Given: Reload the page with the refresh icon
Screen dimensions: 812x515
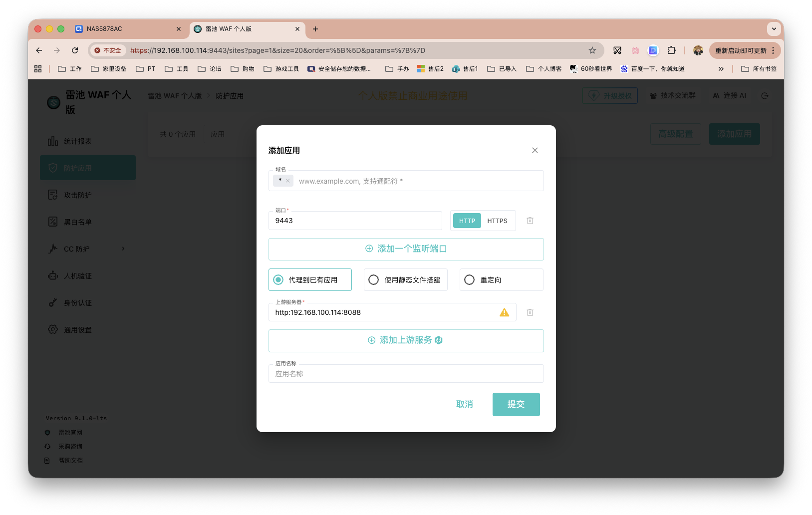Looking at the screenshot, I should (x=75, y=50).
